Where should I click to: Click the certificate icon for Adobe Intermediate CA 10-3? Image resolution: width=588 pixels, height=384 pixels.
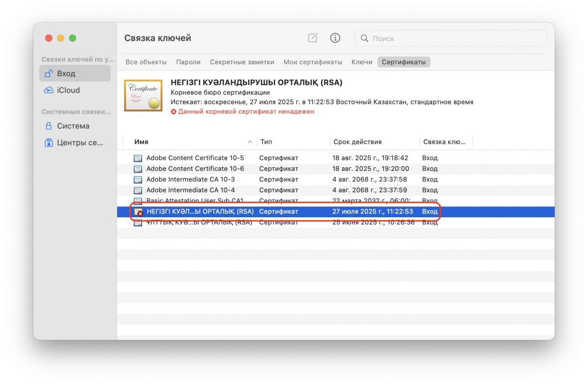pyautogui.click(x=138, y=179)
